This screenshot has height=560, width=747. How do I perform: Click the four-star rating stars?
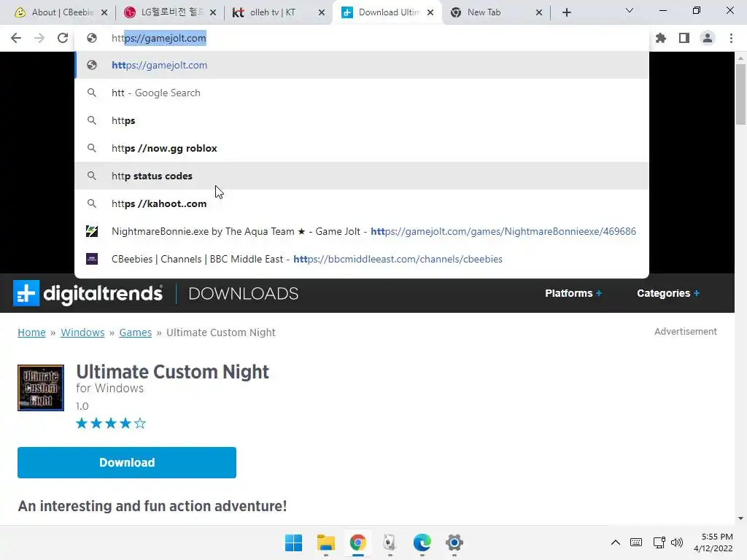tap(111, 424)
